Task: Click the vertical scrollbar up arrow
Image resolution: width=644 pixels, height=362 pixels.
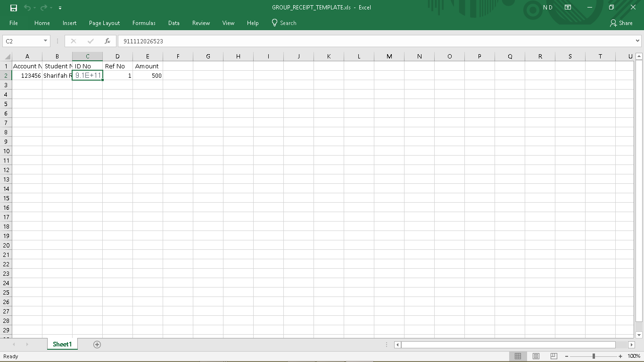Action: (639, 57)
